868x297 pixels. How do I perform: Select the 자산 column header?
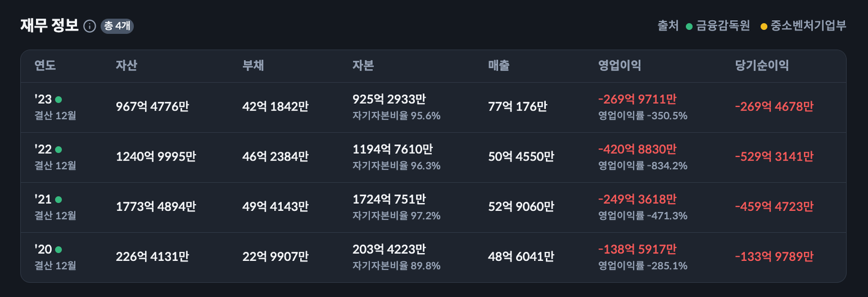(127, 66)
